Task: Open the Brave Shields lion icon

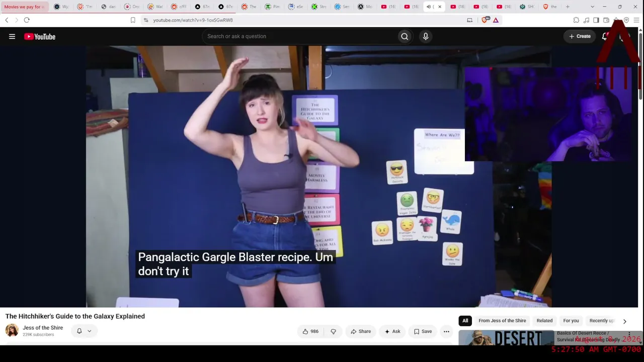Action: [x=486, y=20]
